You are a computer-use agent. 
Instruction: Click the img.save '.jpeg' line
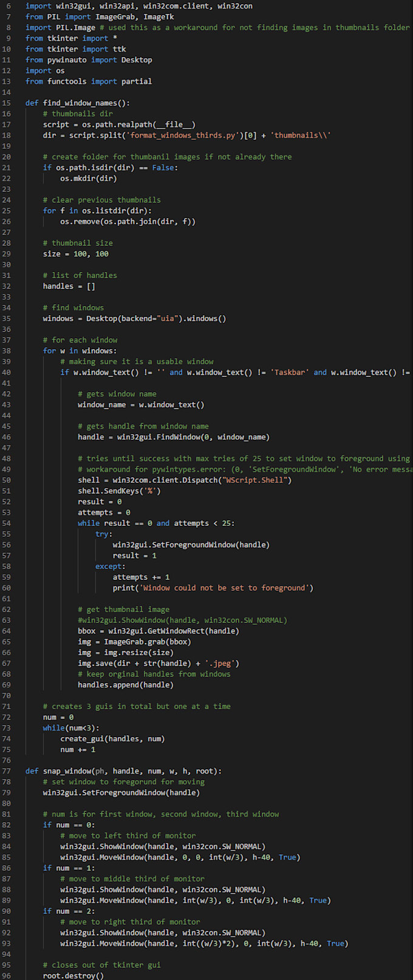159,664
